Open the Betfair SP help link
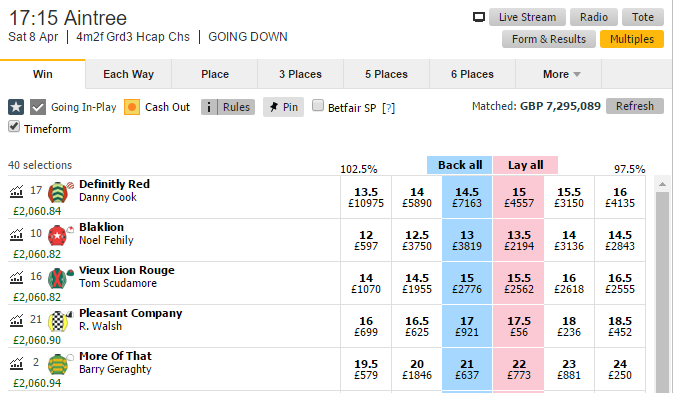The width and height of the screenshot is (673, 393). click(x=388, y=108)
